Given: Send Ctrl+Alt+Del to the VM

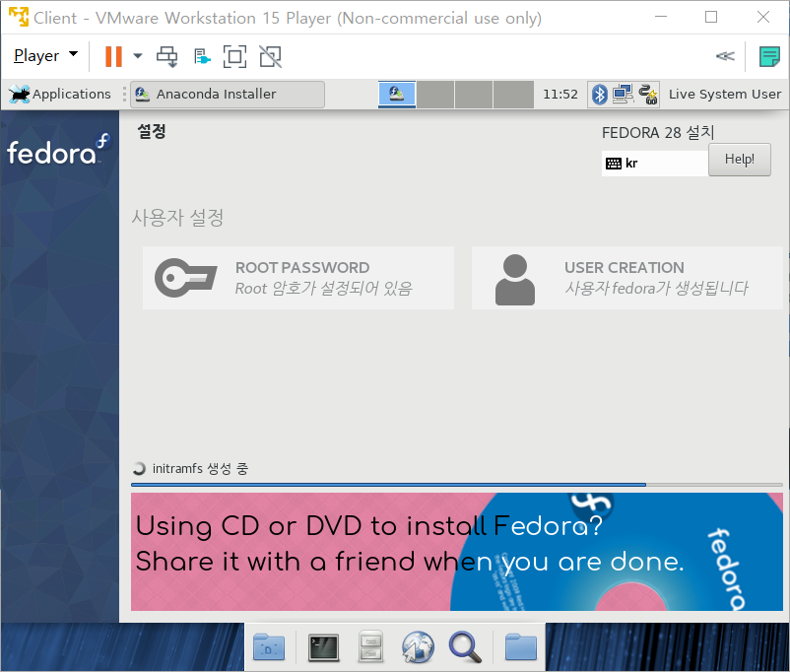Looking at the screenshot, I should coord(166,56).
